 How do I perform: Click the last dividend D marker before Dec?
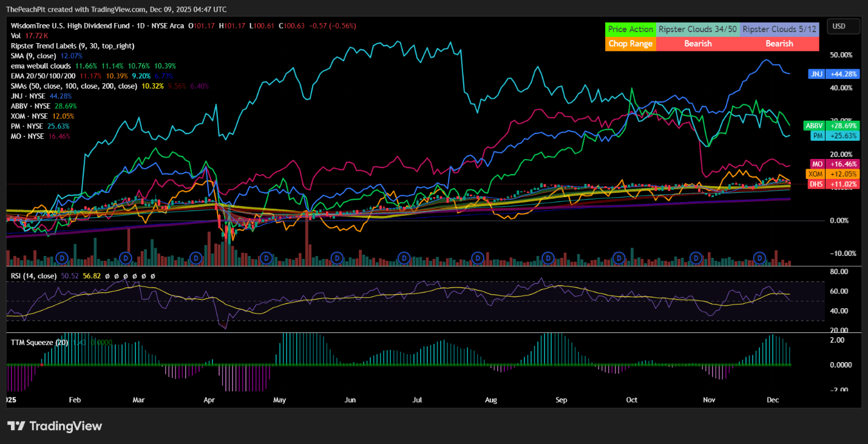coord(759,258)
